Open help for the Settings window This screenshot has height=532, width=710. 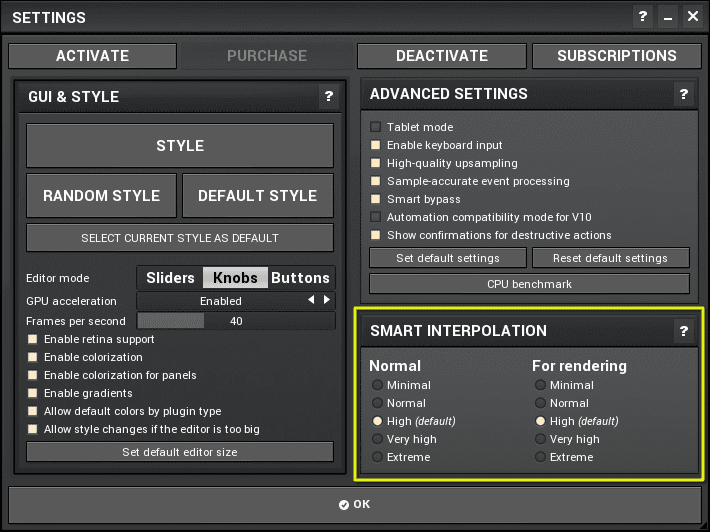(x=643, y=17)
